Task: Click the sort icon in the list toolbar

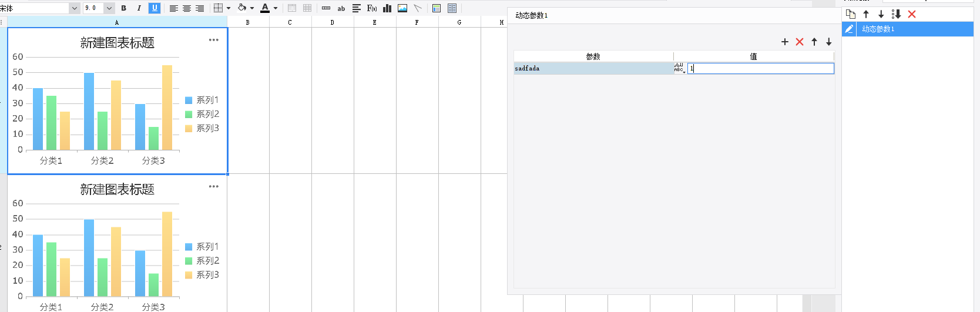Action: pyautogui.click(x=896, y=14)
